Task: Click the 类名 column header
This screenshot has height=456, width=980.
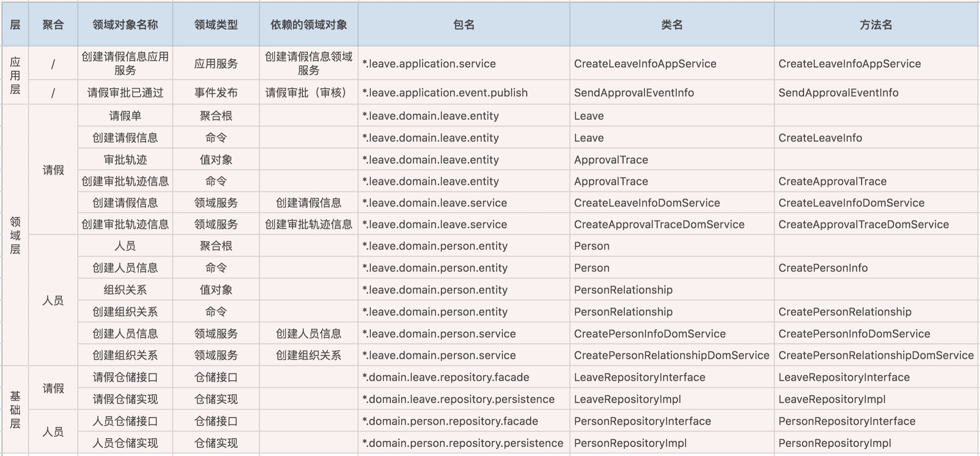Action: tap(671, 25)
